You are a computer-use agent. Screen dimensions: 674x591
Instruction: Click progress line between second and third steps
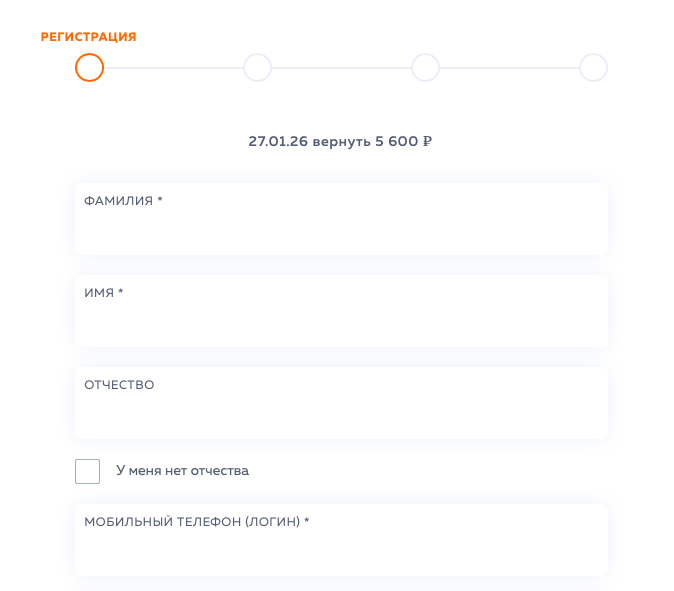pyautogui.click(x=341, y=67)
